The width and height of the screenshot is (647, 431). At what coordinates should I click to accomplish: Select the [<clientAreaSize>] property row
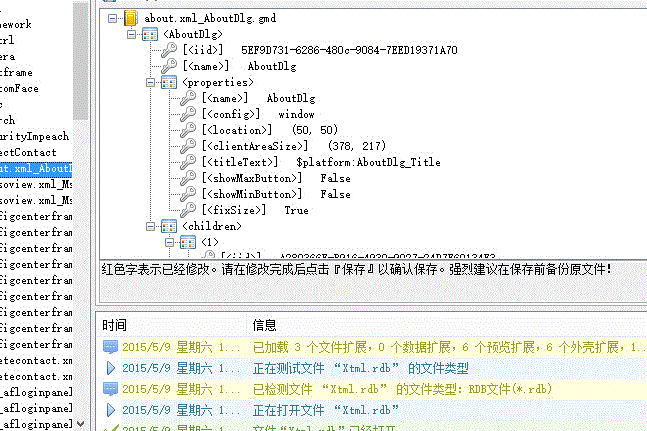tap(294, 146)
